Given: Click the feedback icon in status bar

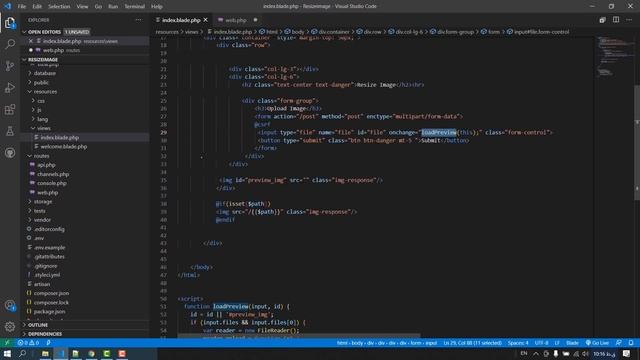Looking at the screenshot, I should click(619, 343).
